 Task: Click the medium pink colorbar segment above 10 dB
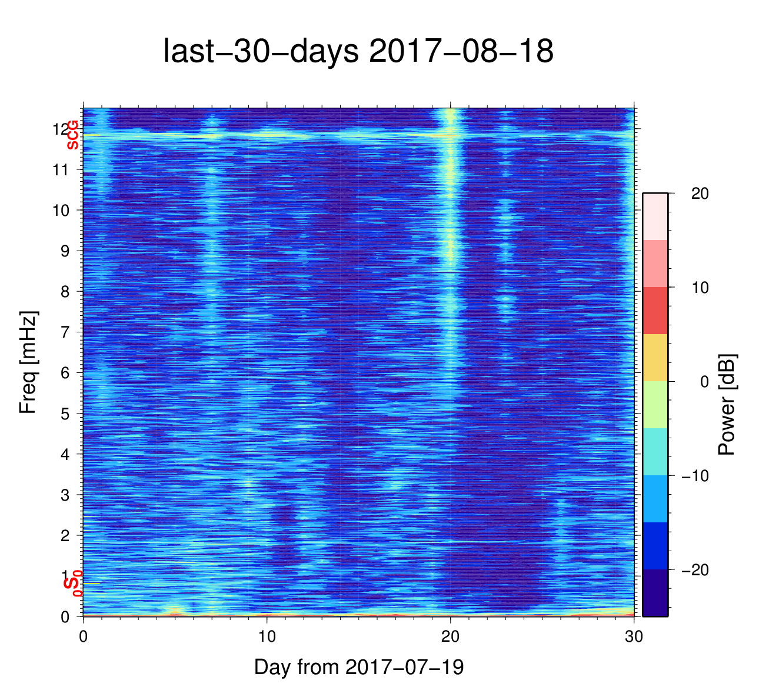(655, 264)
